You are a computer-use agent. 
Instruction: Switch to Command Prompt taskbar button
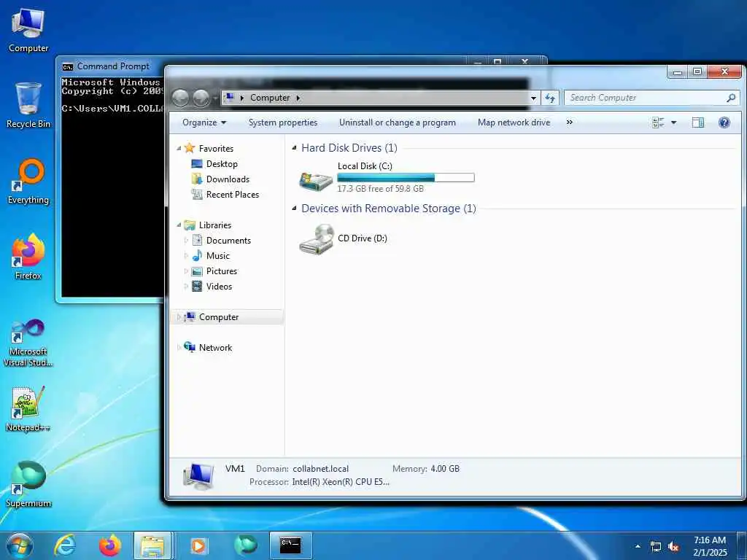tap(290, 545)
